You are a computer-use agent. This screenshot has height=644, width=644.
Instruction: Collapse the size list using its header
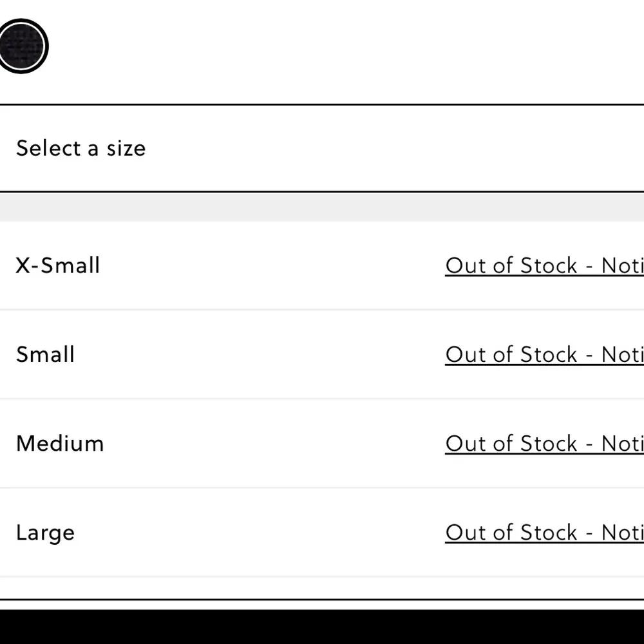(x=322, y=148)
